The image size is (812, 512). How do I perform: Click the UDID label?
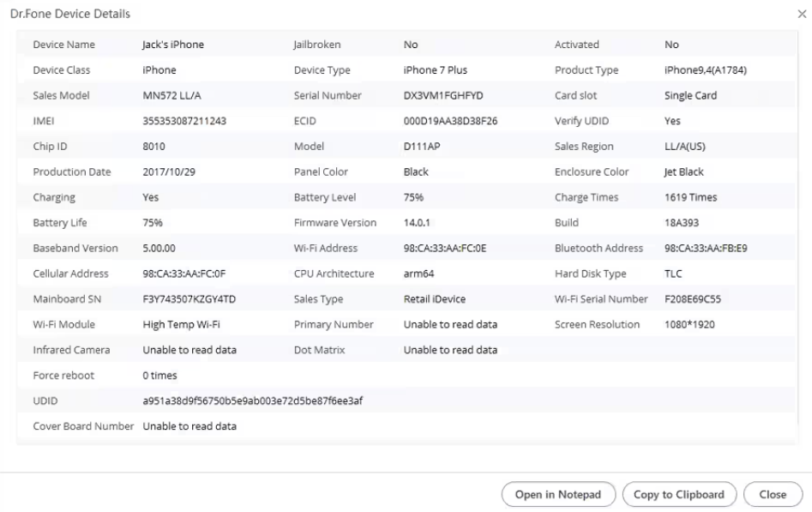tap(45, 401)
